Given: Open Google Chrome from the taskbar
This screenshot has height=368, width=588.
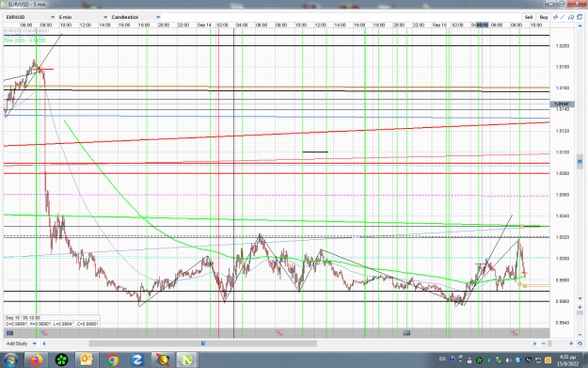Looking at the screenshot, I should 112,360.
